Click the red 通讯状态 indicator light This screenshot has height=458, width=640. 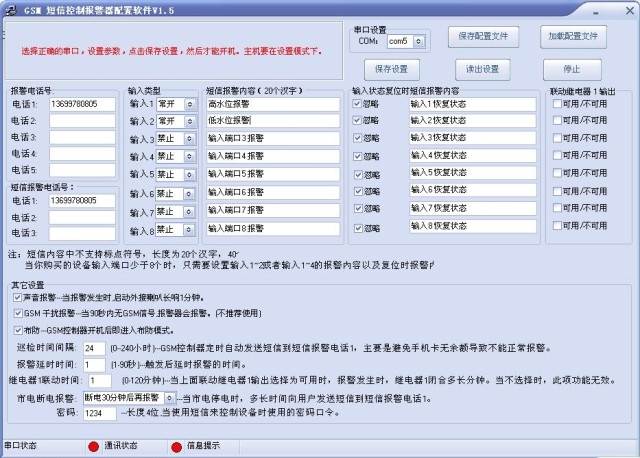93,446
